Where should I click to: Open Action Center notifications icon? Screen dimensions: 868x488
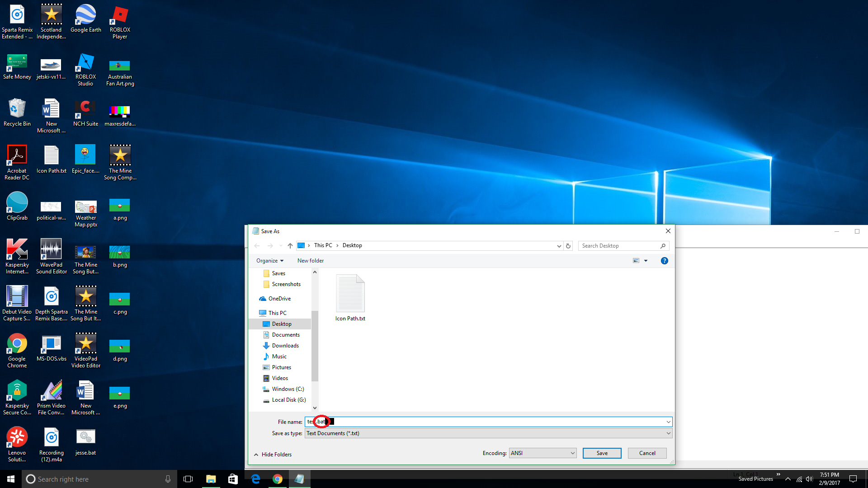click(x=853, y=479)
